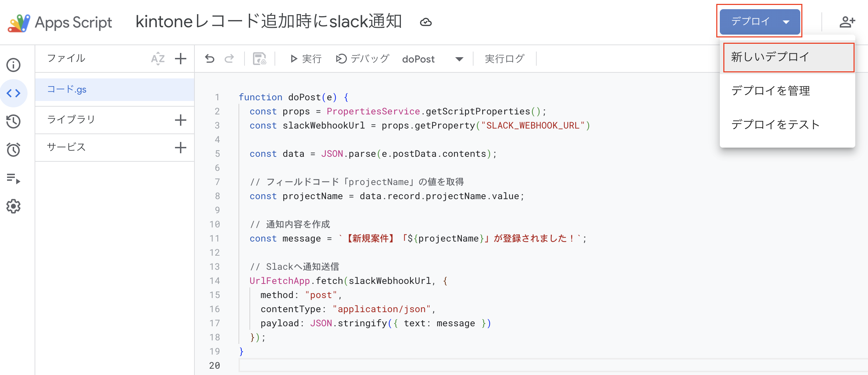Click the Undo arrow in the toolbar
This screenshot has height=375, width=868.
coord(210,59)
